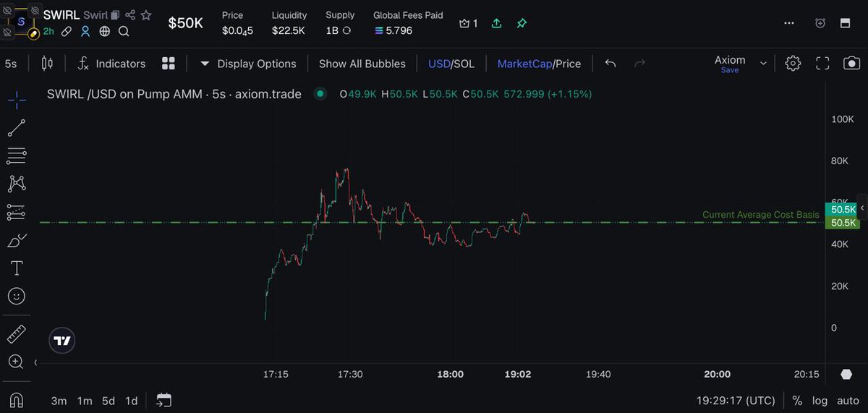Image resolution: width=868 pixels, height=413 pixels.
Task: Open the forecasting and measurement tools
Action: (x=17, y=212)
